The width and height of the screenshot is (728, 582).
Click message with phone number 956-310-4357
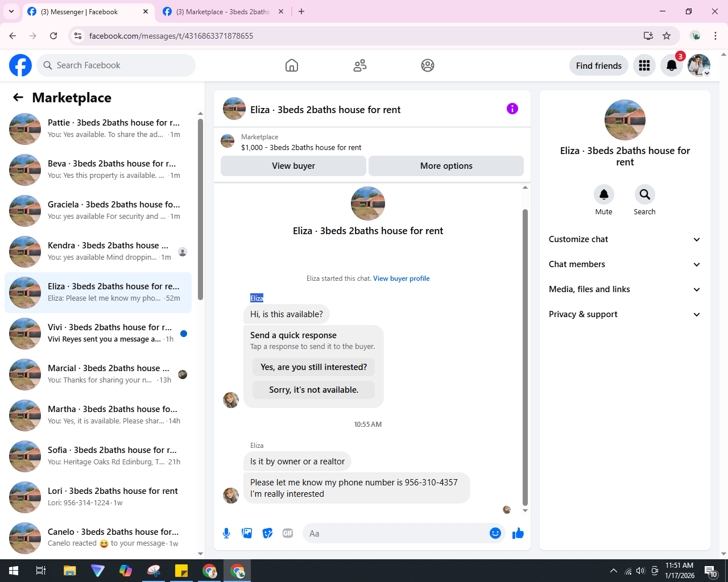pyautogui.click(x=357, y=488)
